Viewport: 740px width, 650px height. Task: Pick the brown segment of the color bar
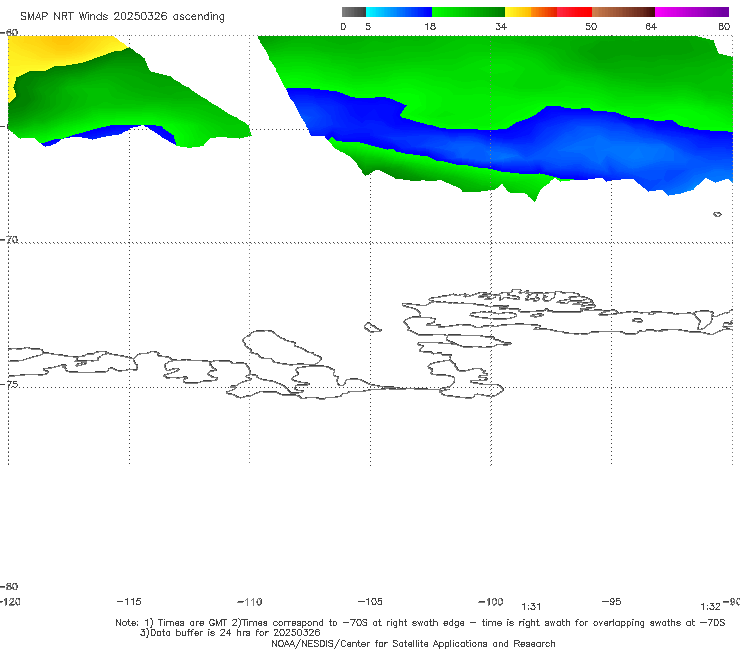point(623,12)
